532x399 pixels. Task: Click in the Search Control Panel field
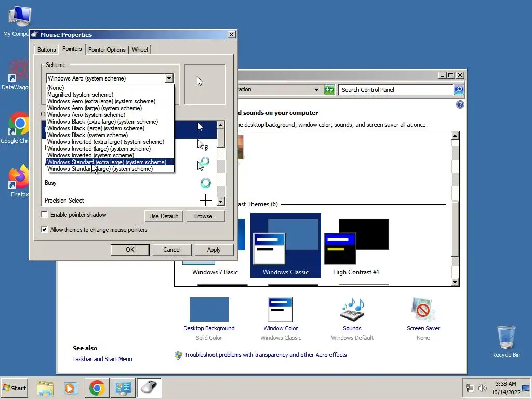point(395,90)
